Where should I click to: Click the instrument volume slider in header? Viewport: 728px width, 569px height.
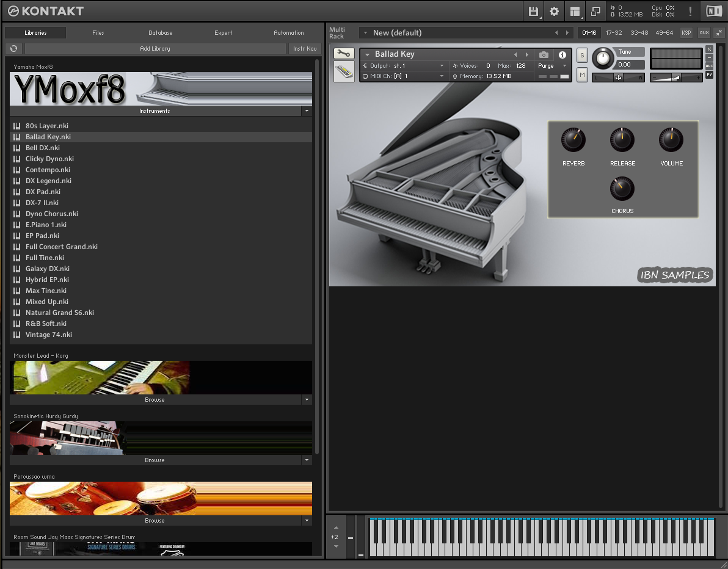coord(676,78)
